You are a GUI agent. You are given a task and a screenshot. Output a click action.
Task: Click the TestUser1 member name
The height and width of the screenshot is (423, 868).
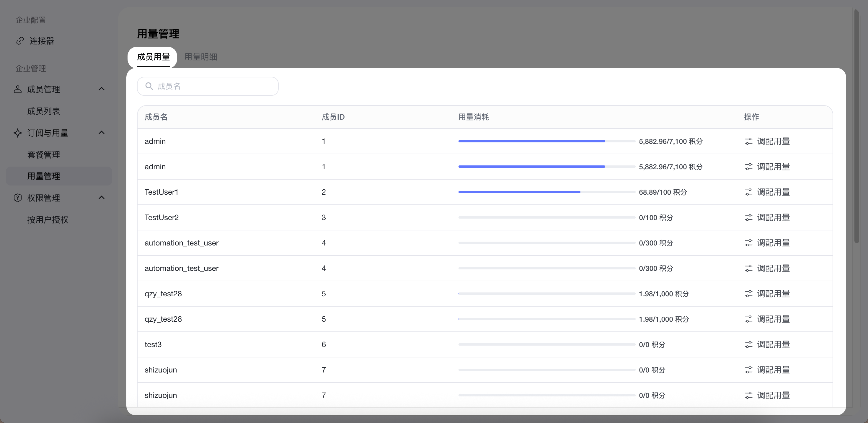coord(161,192)
